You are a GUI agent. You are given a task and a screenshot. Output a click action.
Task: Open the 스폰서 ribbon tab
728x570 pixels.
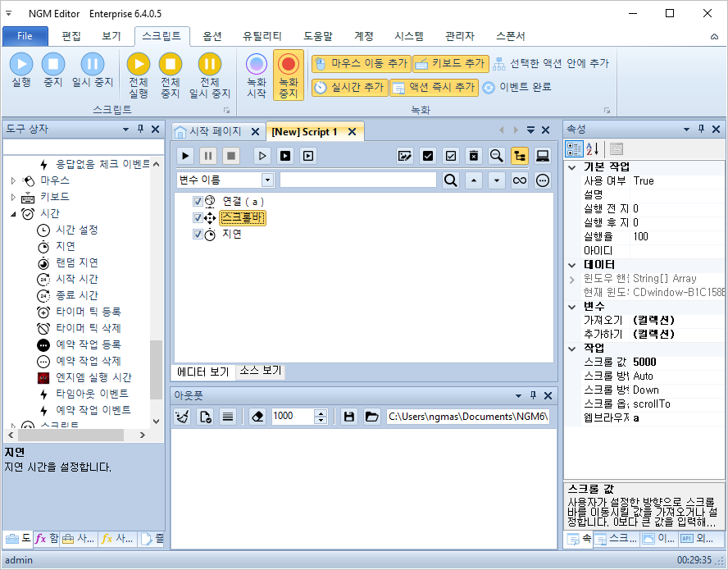point(510,36)
